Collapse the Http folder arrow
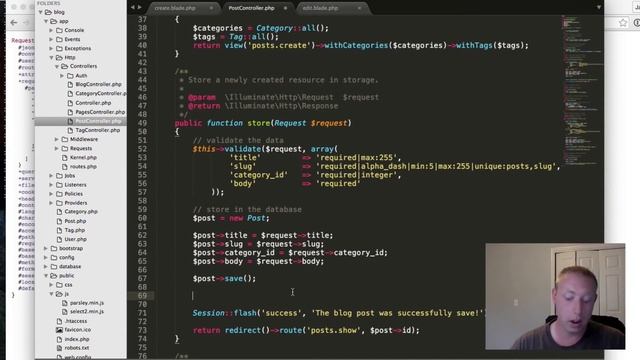The image size is (640, 360). 51,58
